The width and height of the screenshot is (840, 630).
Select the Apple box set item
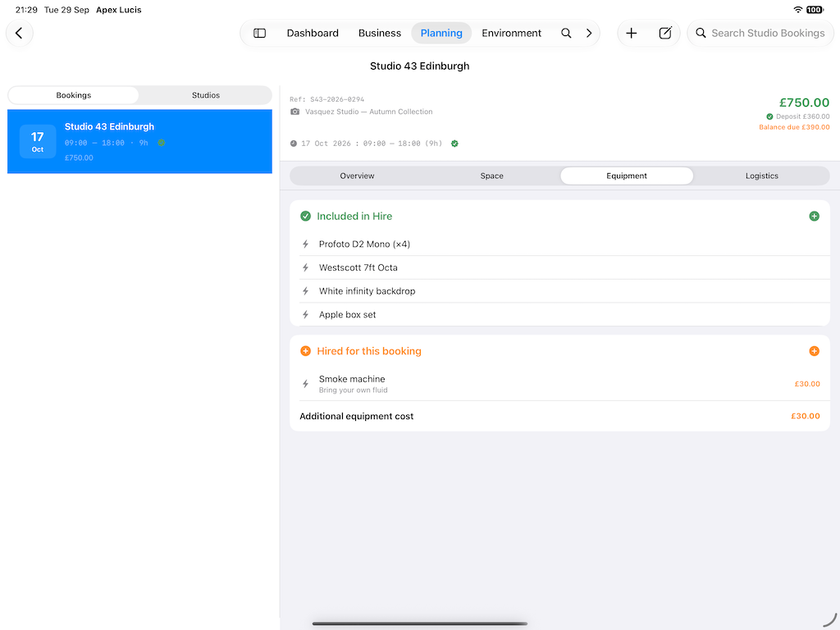click(559, 315)
